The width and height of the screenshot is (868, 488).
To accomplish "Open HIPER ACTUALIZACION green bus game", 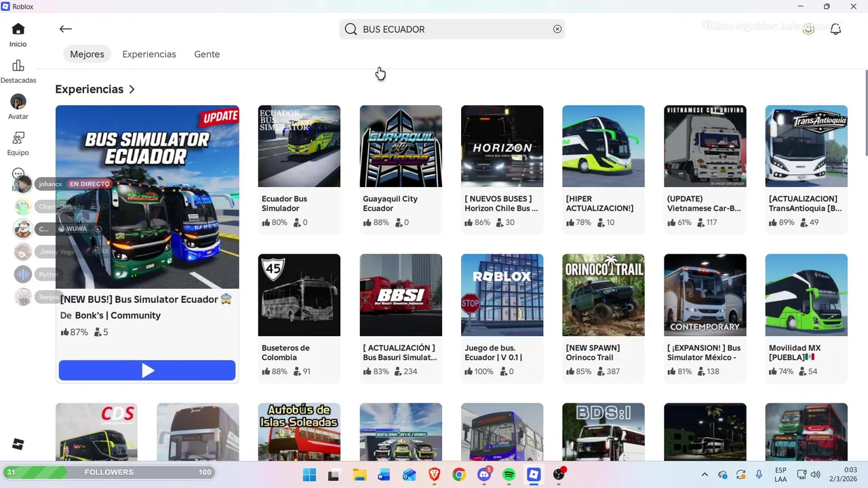I will click(604, 146).
